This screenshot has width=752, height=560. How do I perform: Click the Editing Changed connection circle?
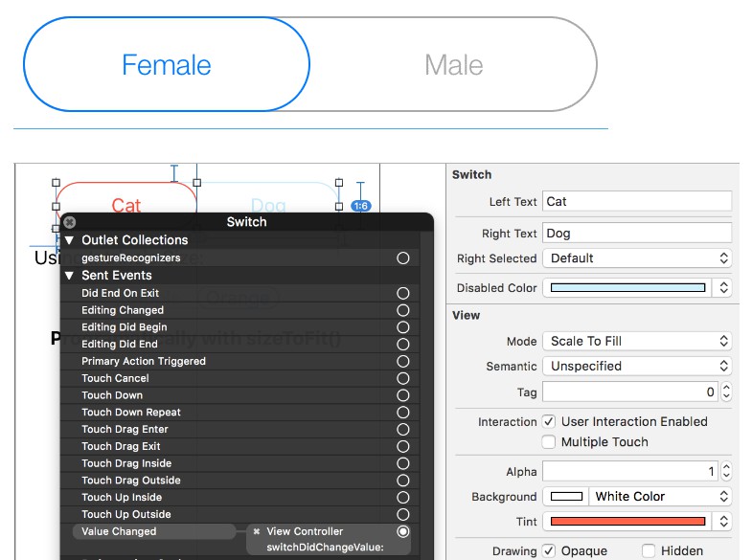[x=403, y=310]
